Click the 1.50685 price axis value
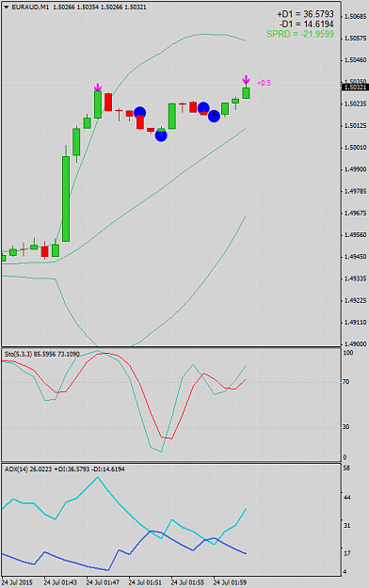369x588 pixels. pos(355,17)
